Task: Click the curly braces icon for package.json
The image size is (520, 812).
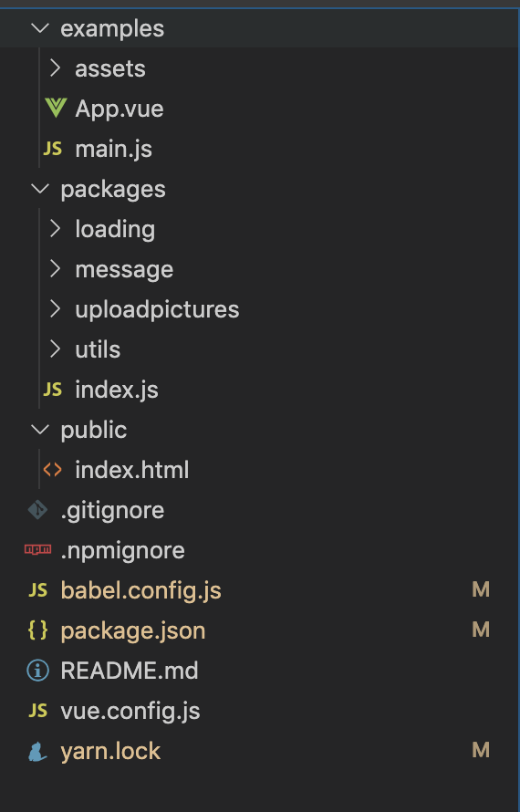Action: coord(37,630)
